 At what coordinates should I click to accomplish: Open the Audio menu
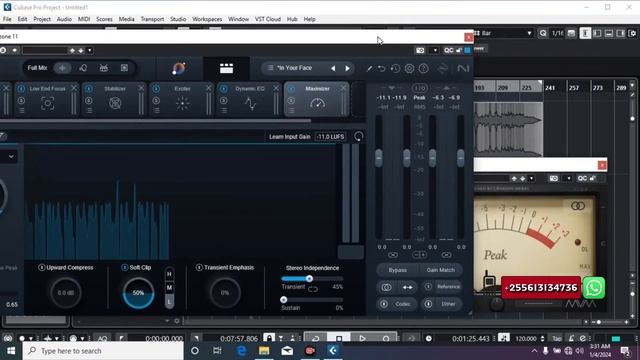(x=64, y=19)
